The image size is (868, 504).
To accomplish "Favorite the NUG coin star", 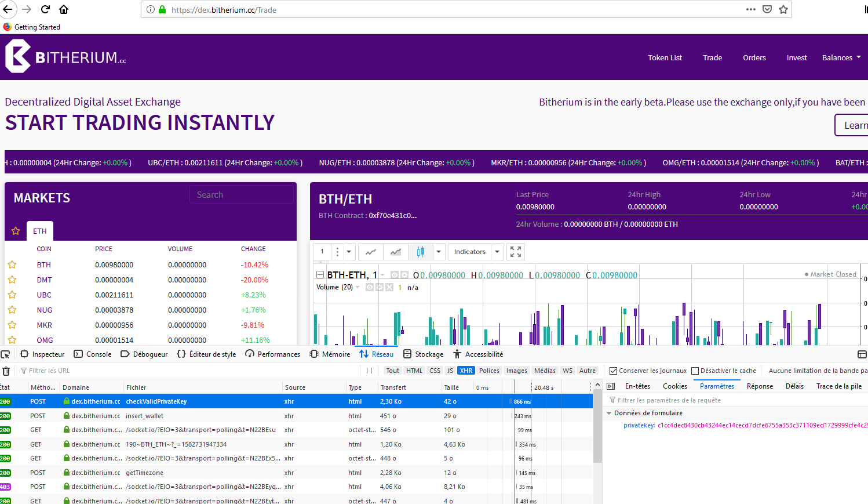I will click(12, 310).
